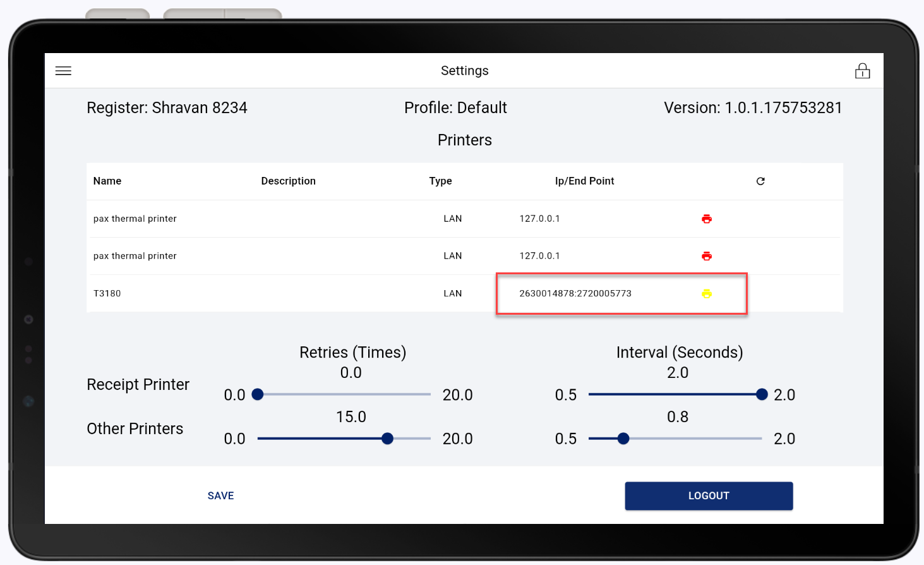Click the Receipt Printer interval slider handle
Screen dimensions: 924x565
click(762, 394)
